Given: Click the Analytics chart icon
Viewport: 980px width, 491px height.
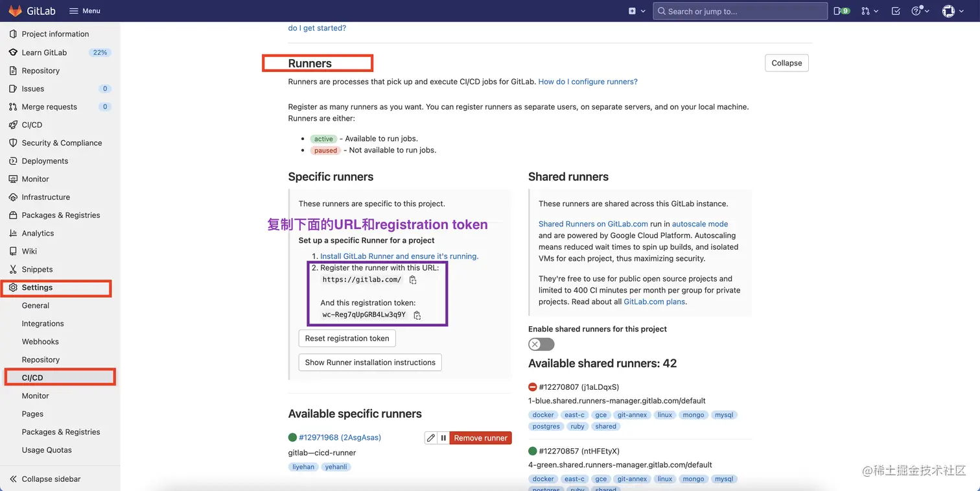Looking at the screenshot, I should [x=13, y=234].
